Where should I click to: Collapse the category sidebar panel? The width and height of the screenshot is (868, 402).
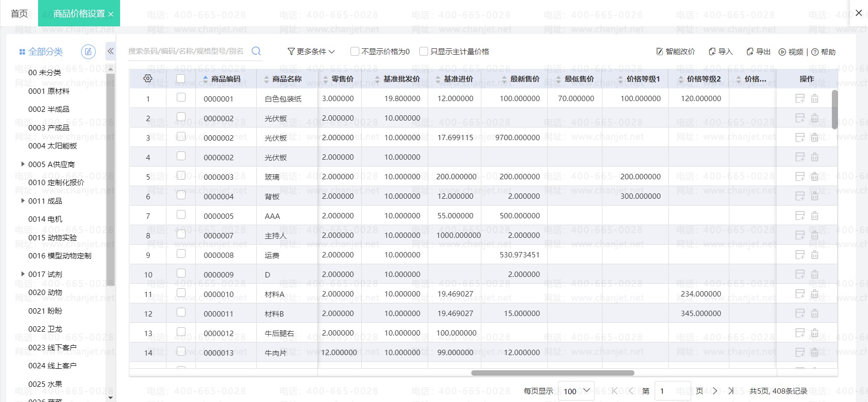pyautogui.click(x=111, y=51)
